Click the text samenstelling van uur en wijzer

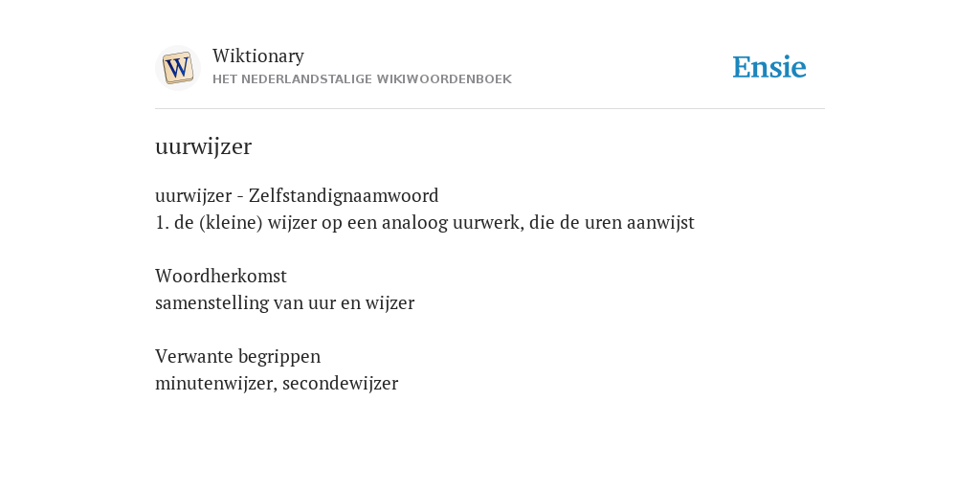[284, 303]
